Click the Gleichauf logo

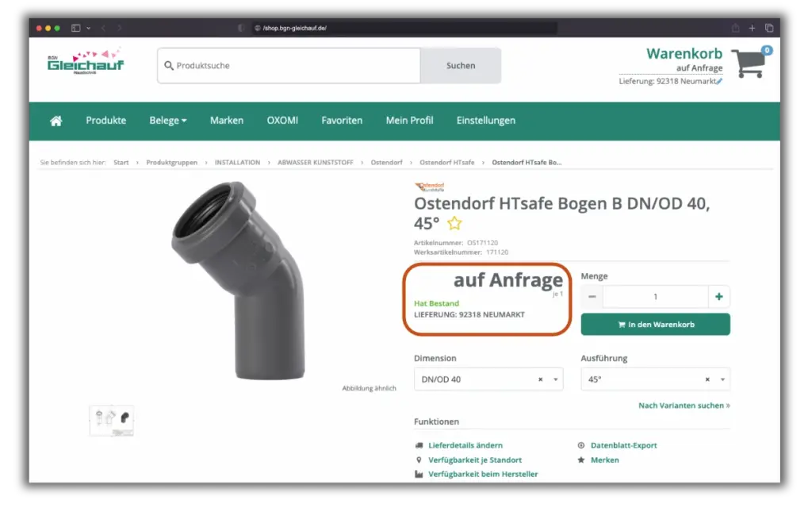click(86, 63)
